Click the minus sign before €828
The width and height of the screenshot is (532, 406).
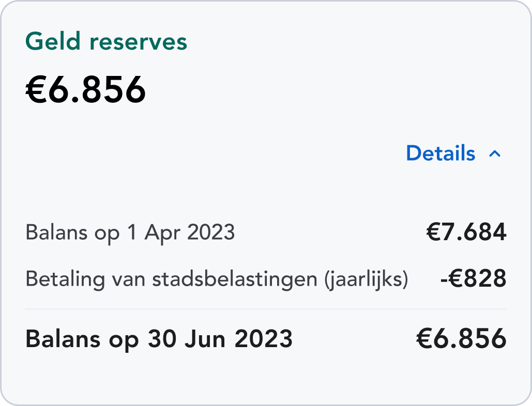point(445,280)
